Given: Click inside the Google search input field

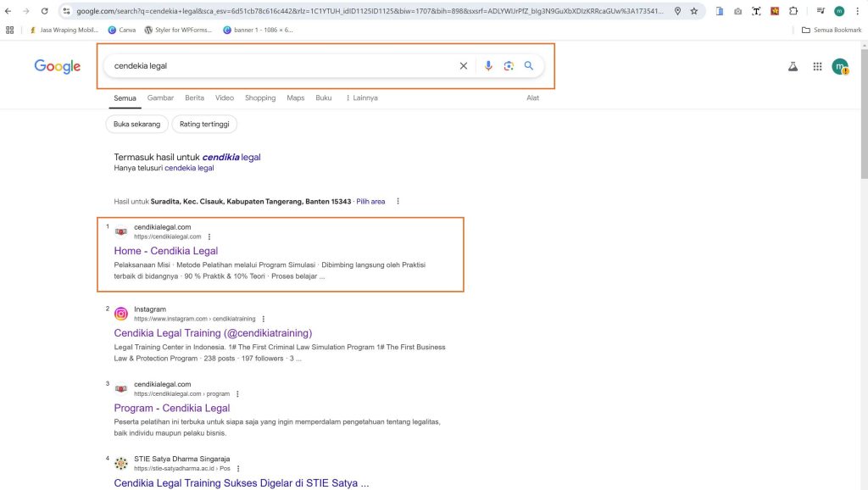Looking at the screenshot, I should point(280,66).
